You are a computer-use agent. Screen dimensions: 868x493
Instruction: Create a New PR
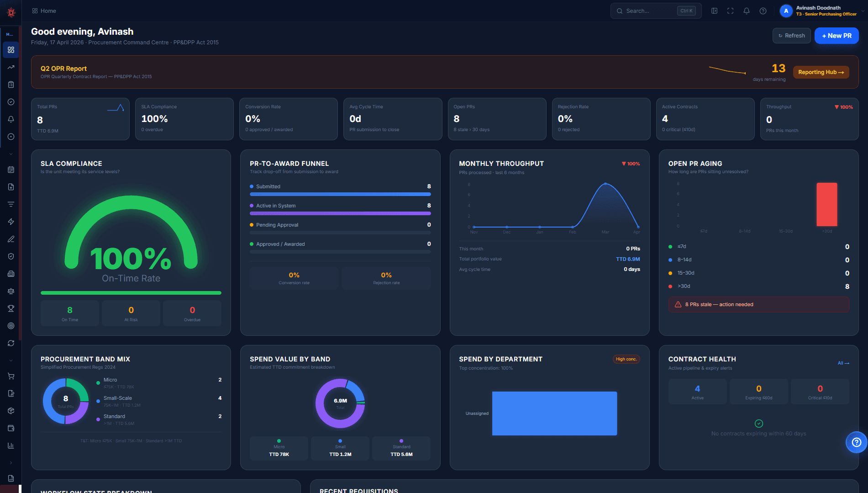point(836,36)
